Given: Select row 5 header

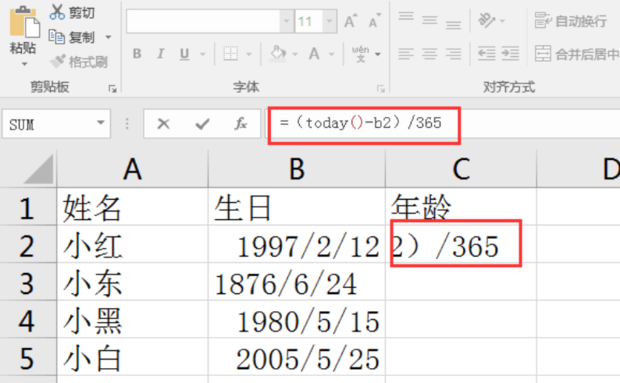Looking at the screenshot, I should tap(27, 358).
